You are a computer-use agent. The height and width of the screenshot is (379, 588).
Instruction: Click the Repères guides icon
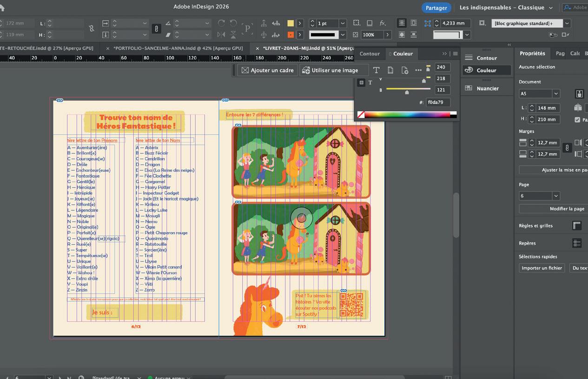point(577,243)
